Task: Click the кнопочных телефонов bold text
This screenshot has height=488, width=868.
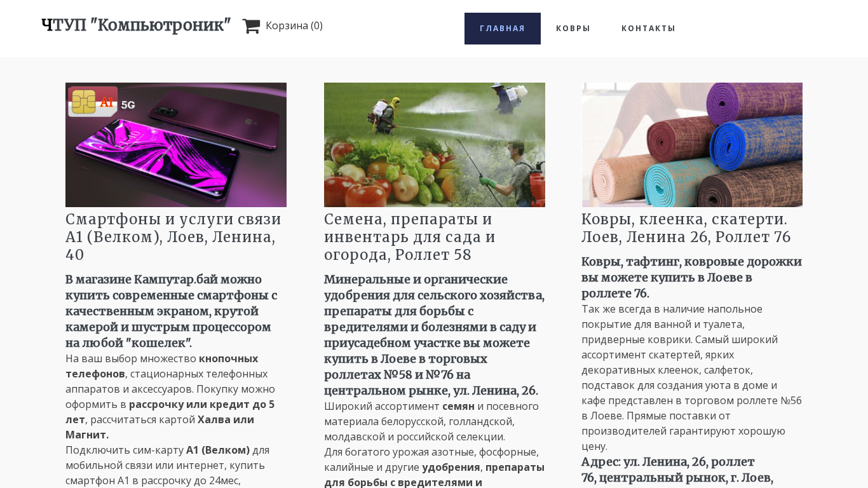Action: 162,366
